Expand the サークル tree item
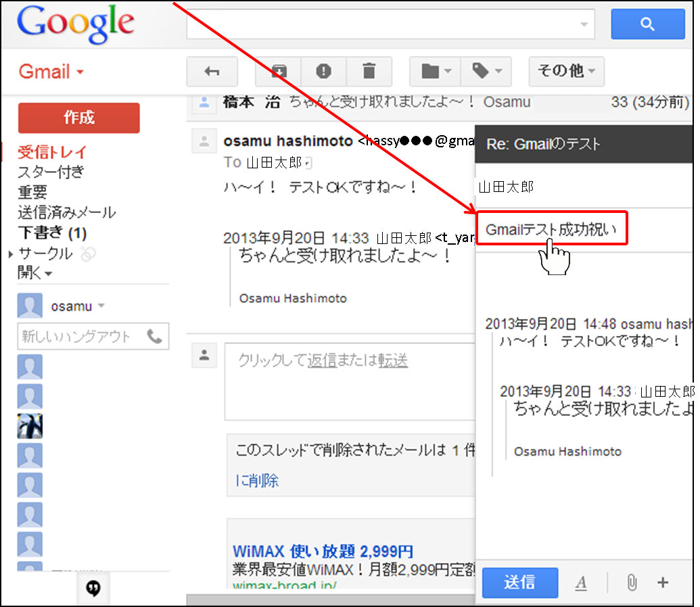Screen dimensions: 700x607 click(x=10, y=254)
